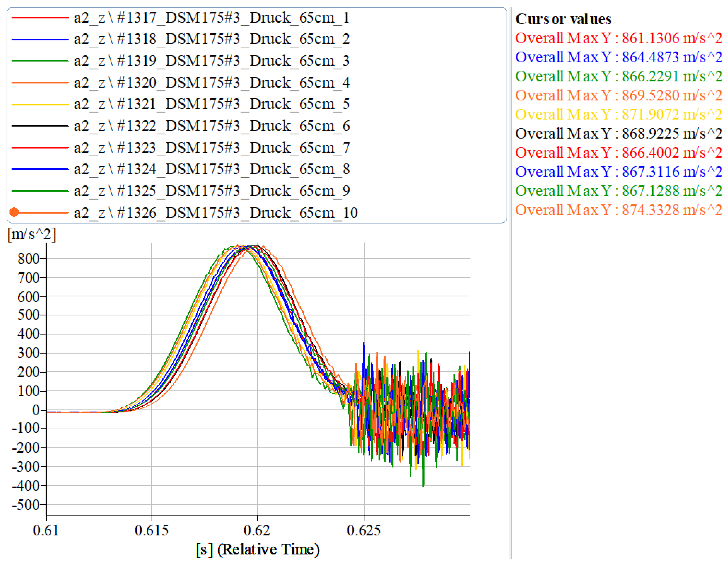
Task: Select legend entry #1318_DSM175#3_Druck_65cm_2
Action: pos(212,39)
